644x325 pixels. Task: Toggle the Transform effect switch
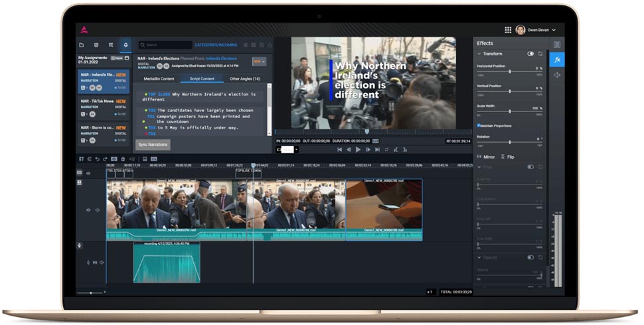[530, 54]
